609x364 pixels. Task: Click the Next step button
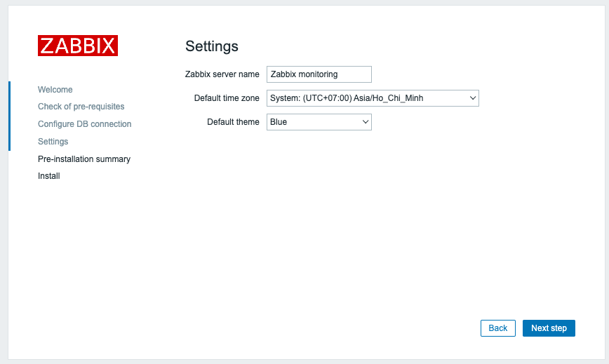[549, 328]
